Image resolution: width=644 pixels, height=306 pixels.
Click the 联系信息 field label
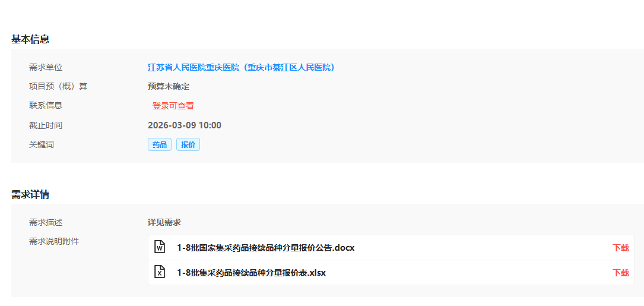point(46,105)
